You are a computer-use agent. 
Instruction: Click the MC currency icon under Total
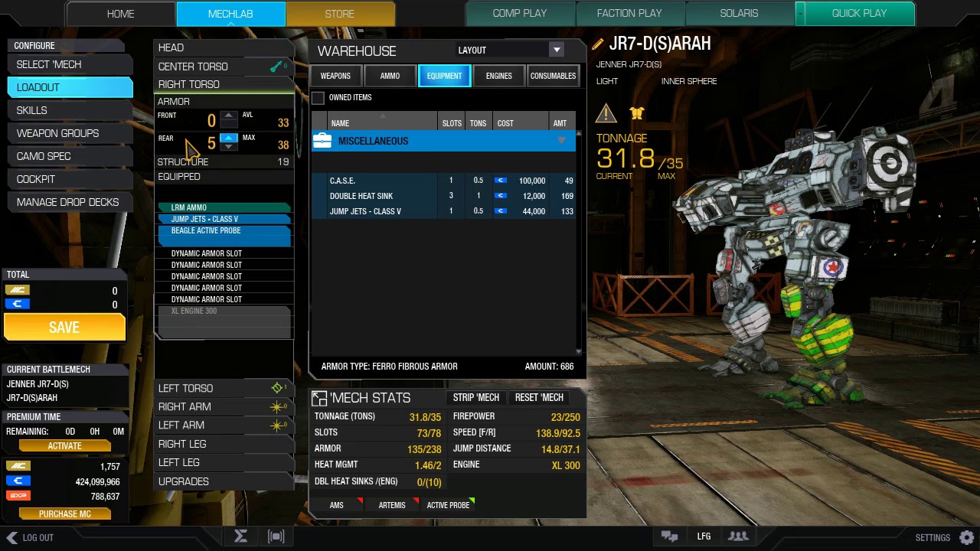pyautogui.click(x=18, y=290)
